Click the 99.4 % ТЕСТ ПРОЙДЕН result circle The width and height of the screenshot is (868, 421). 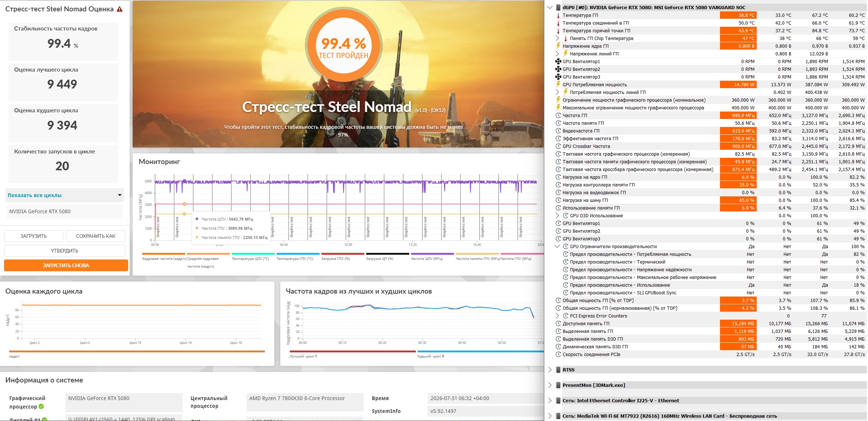(x=344, y=46)
